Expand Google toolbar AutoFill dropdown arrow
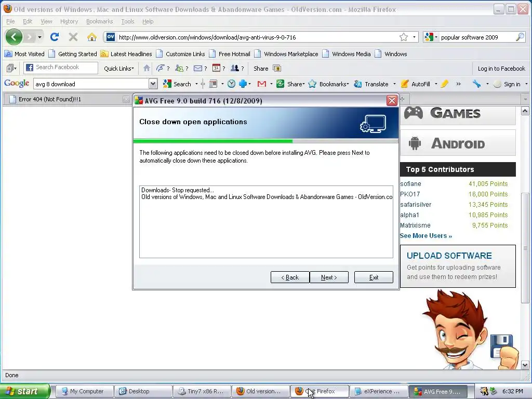 tap(436, 84)
